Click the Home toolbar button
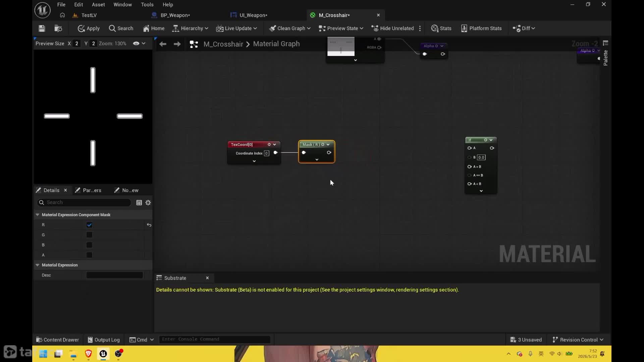This screenshot has height=362, width=644. 154,28
